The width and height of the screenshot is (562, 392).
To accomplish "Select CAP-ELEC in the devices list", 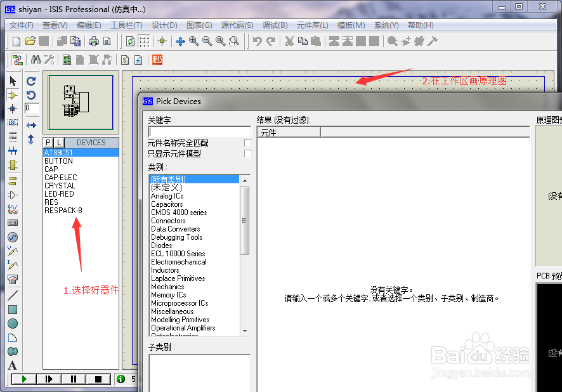I will (x=81, y=178).
